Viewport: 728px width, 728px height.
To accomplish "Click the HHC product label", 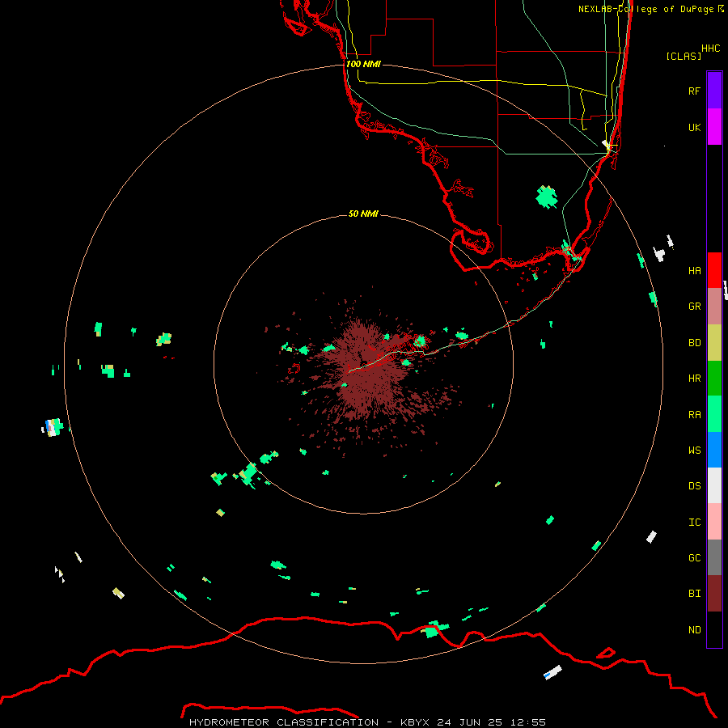I will coord(711,48).
